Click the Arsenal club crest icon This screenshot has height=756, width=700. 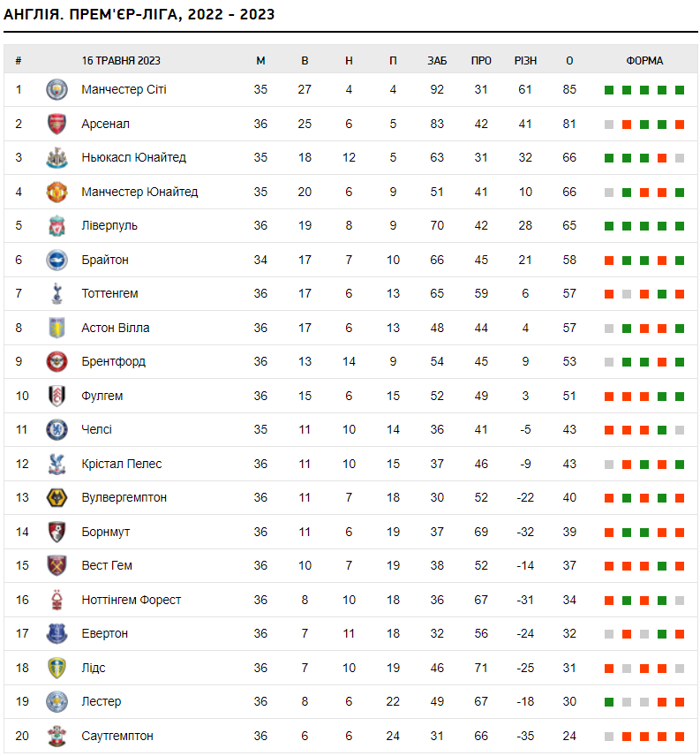click(x=56, y=124)
